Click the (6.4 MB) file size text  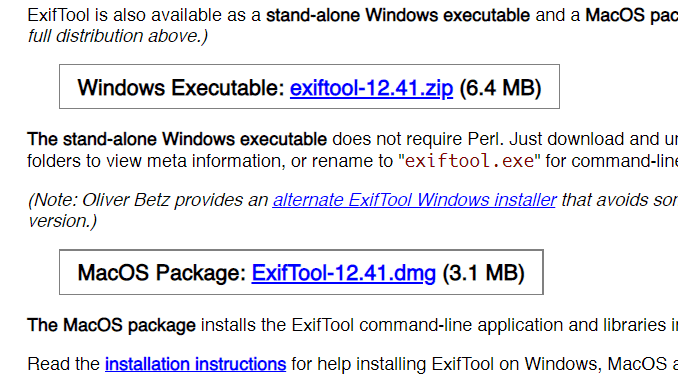(x=500, y=88)
